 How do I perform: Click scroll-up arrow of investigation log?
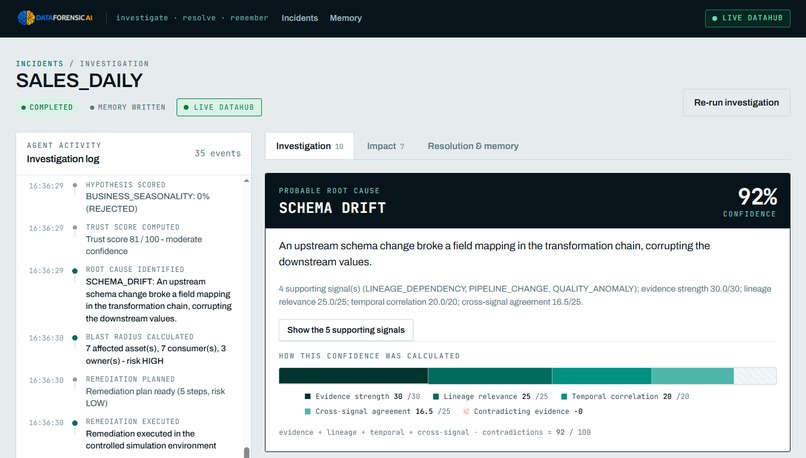coord(247,181)
